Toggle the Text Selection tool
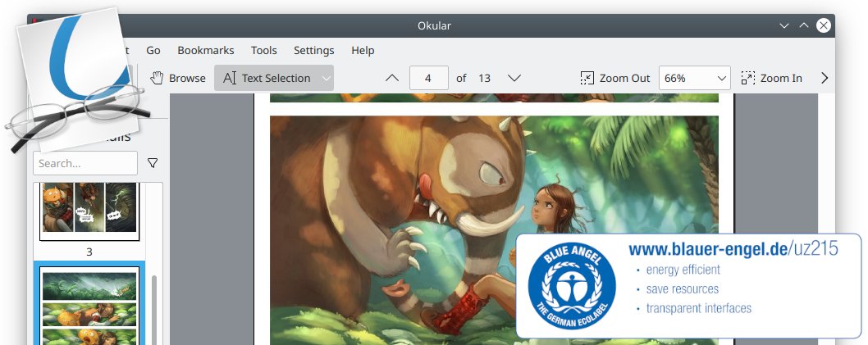 tap(267, 78)
